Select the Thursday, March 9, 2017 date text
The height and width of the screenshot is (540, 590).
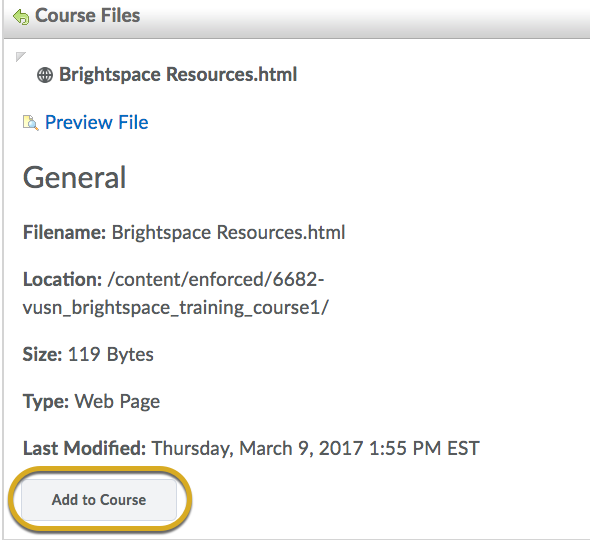[257, 448]
